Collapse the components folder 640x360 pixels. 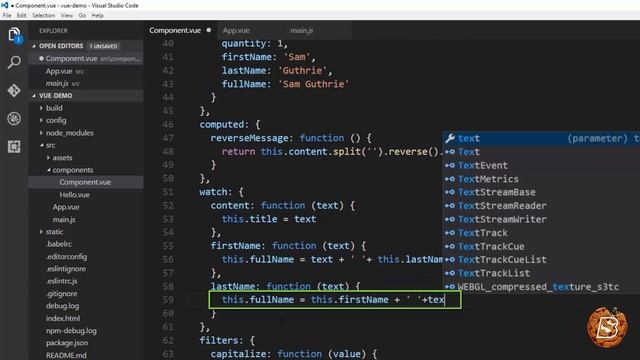pos(73,170)
